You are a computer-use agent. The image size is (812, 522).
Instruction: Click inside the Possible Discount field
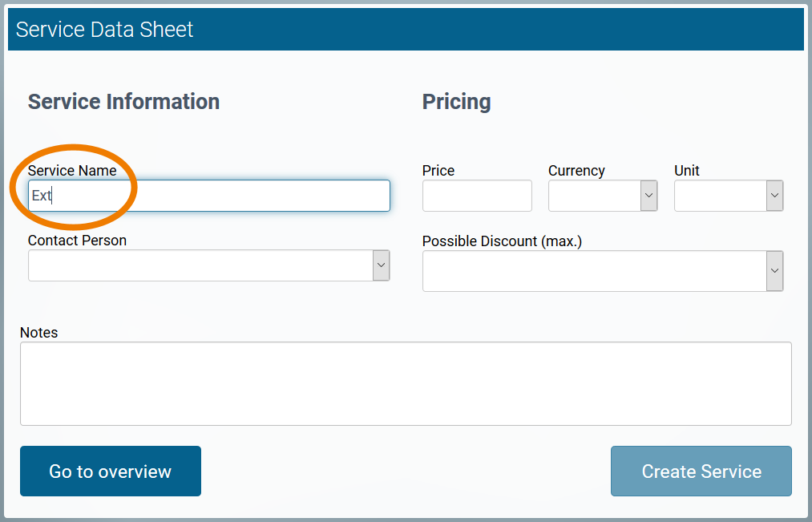[594, 271]
